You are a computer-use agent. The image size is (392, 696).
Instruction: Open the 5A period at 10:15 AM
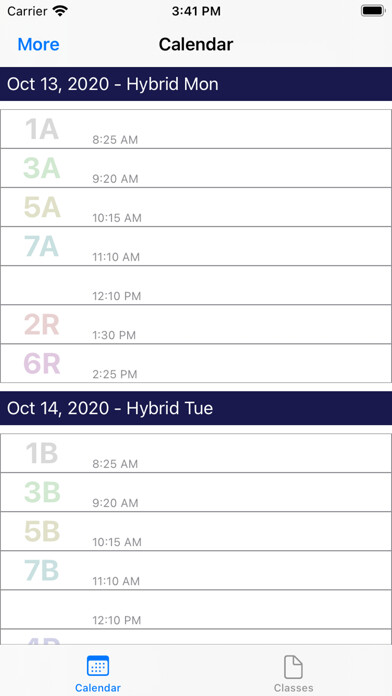point(196,207)
